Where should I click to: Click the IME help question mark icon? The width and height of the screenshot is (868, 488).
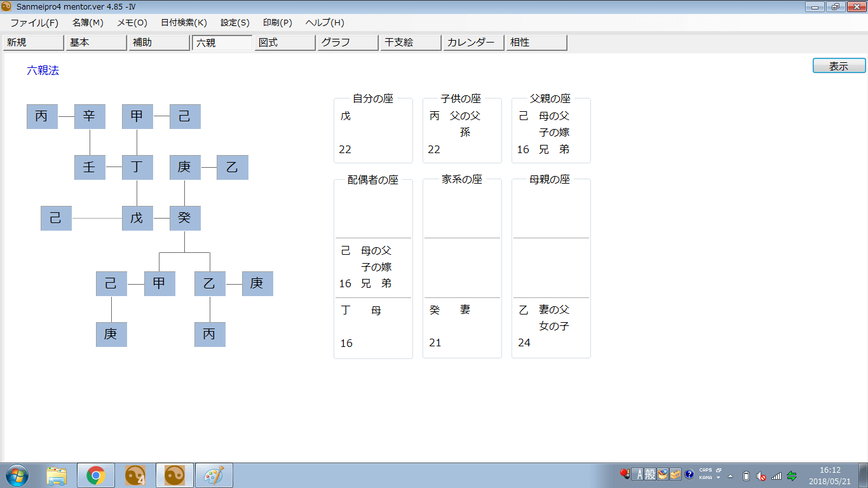pos(689,475)
